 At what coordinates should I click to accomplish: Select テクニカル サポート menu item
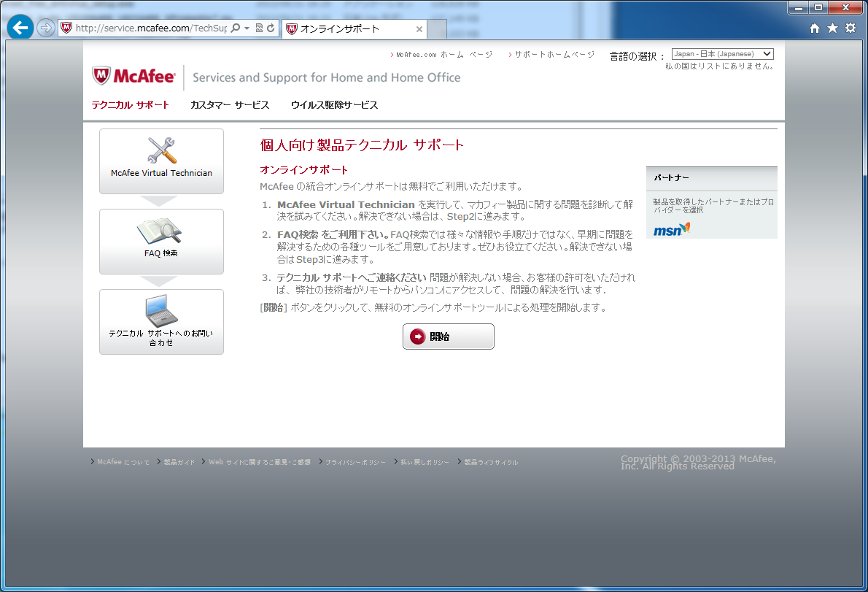tap(130, 104)
